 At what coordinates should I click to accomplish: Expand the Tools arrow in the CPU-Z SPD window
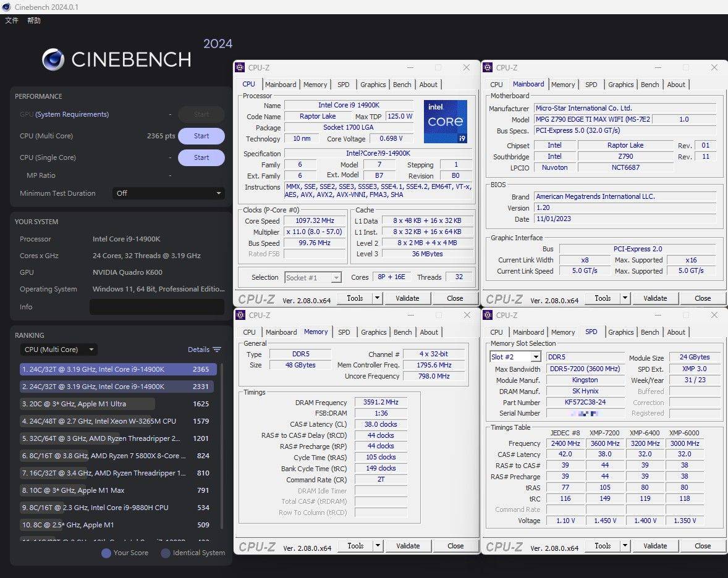pyautogui.click(x=625, y=546)
